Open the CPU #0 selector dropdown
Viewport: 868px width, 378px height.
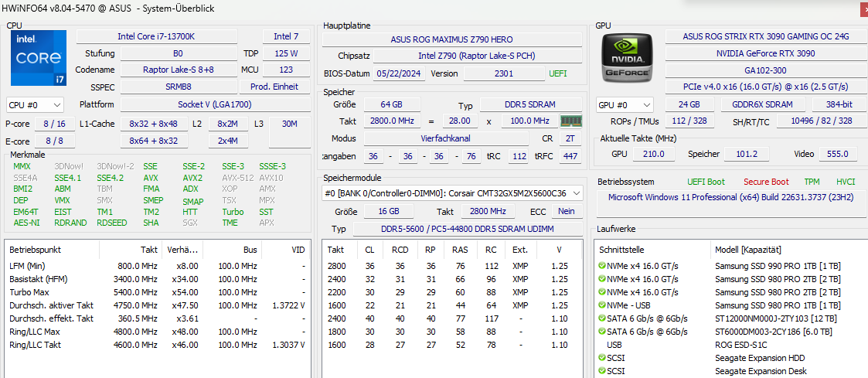click(x=36, y=104)
